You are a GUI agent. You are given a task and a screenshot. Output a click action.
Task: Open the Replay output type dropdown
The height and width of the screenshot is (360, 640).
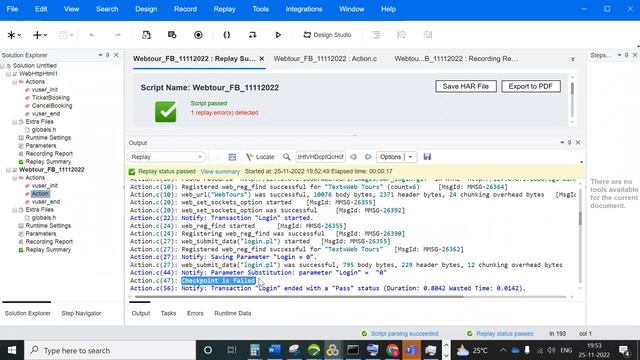(166, 157)
